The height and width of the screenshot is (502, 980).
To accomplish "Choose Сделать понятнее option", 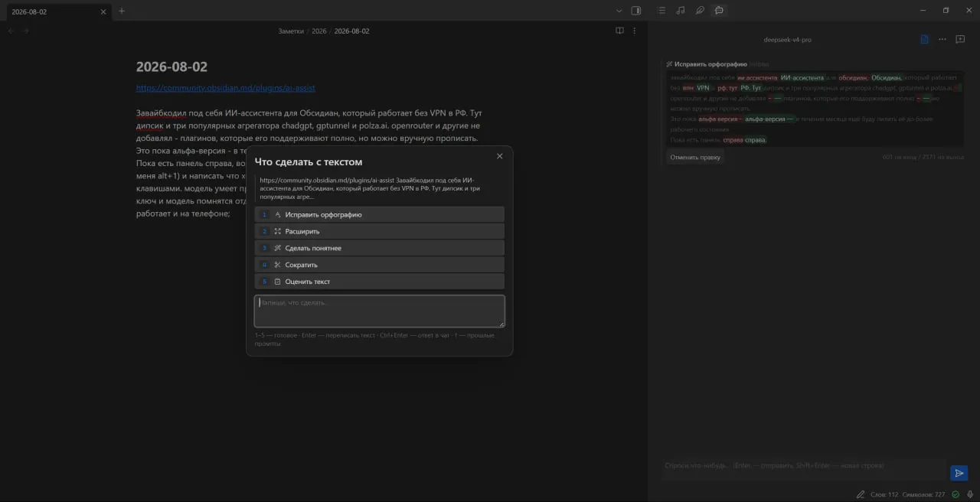I will [380, 248].
